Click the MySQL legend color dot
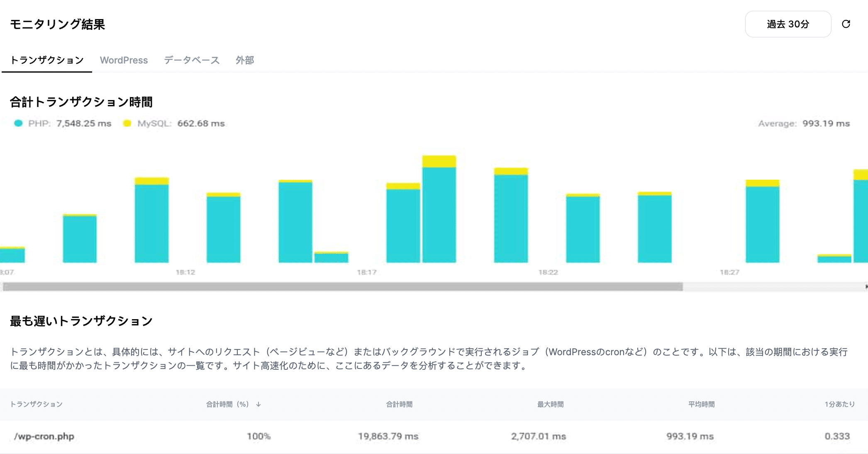 coord(127,123)
